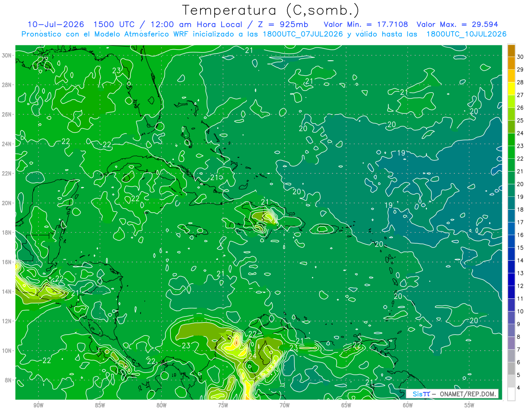
Task: Click the 80W longitude axis label
Action: (161, 405)
